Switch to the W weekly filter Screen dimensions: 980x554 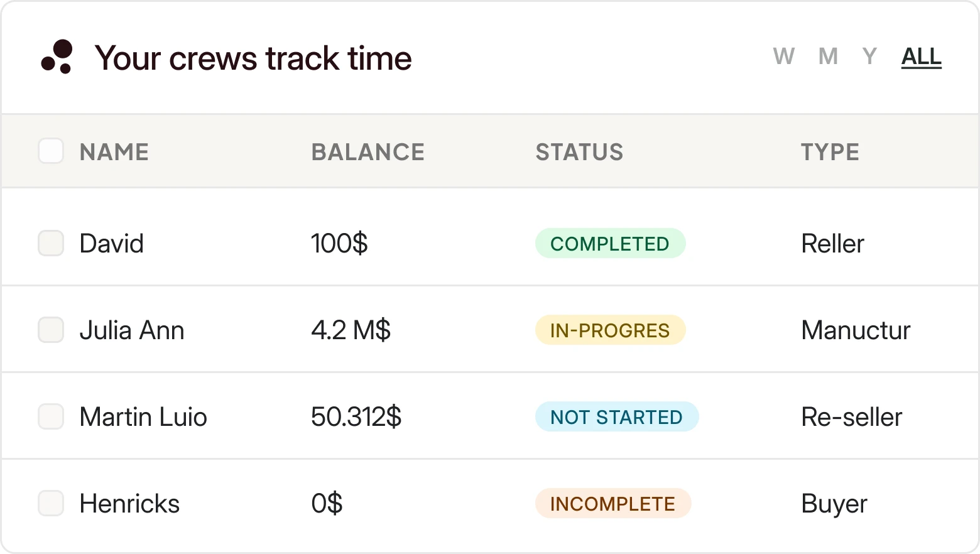click(783, 57)
